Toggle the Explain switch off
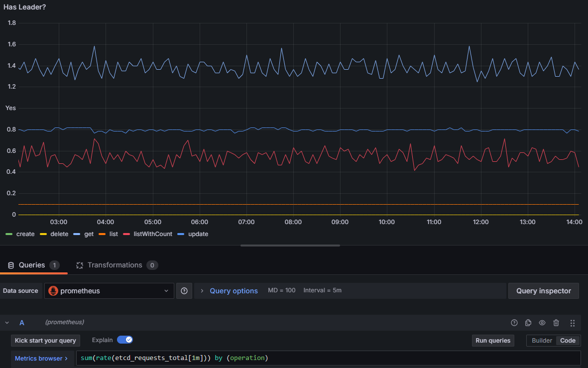 (x=125, y=340)
